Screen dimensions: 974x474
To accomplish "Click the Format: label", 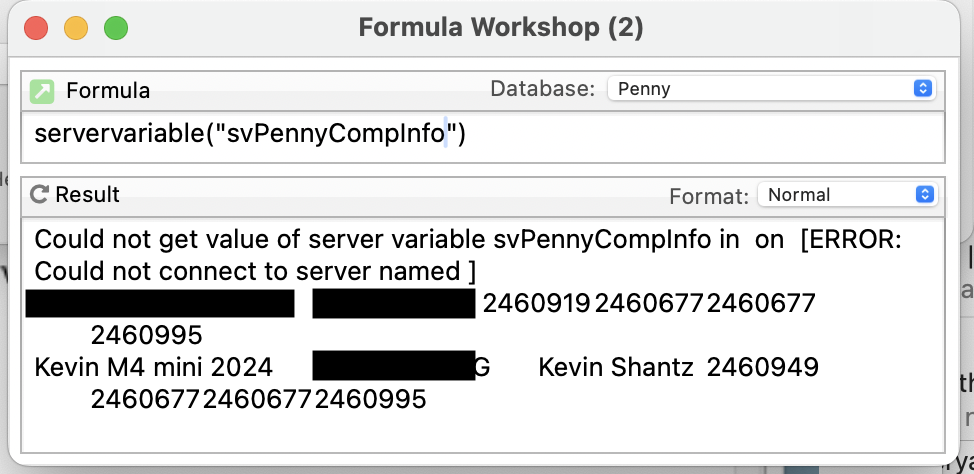I will [x=708, y=196].
